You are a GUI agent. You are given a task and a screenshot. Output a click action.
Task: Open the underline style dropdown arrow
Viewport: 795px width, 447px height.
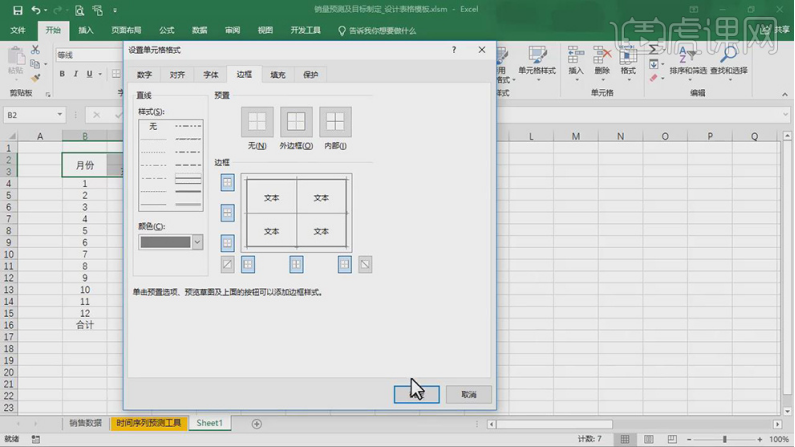(x=100, y=74)
